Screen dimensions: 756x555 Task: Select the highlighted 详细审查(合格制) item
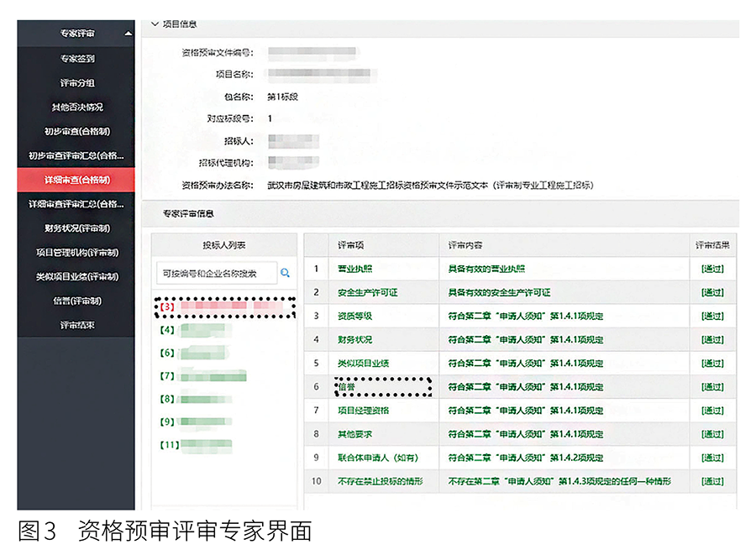pyautogui.click(x=76, y=180)
